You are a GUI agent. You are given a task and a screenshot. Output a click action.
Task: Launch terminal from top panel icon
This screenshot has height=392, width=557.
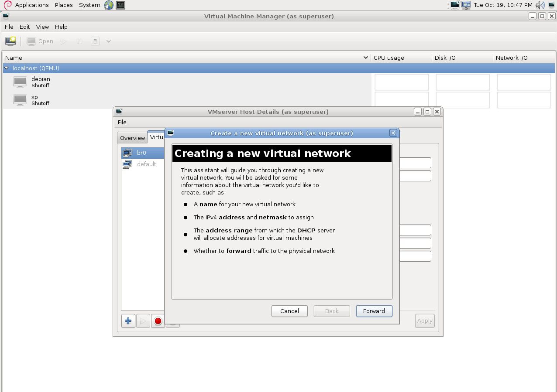[120, 5]
